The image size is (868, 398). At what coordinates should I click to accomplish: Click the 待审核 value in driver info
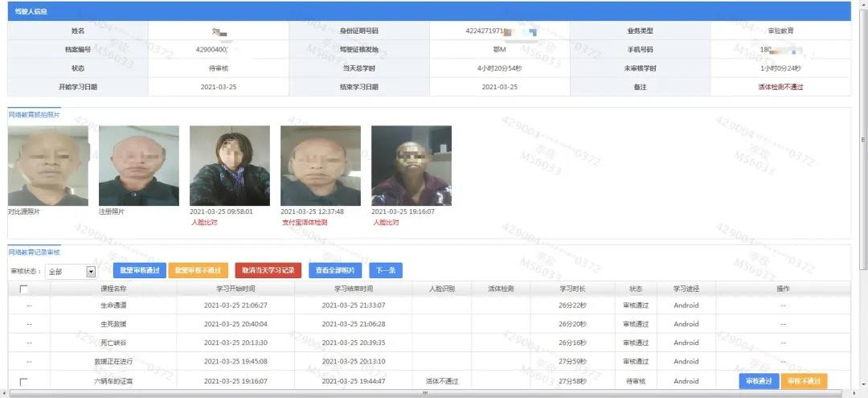218,68
